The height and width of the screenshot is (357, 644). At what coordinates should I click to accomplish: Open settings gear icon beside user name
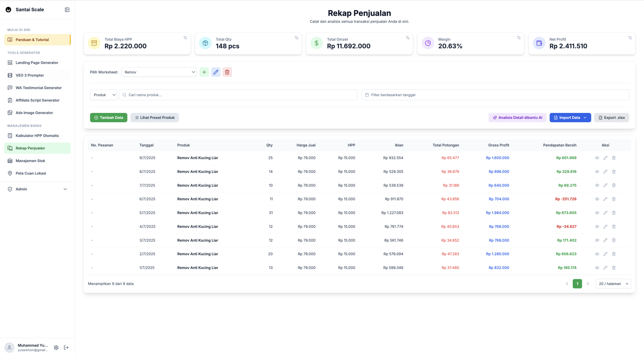click(x=56, y=348)
